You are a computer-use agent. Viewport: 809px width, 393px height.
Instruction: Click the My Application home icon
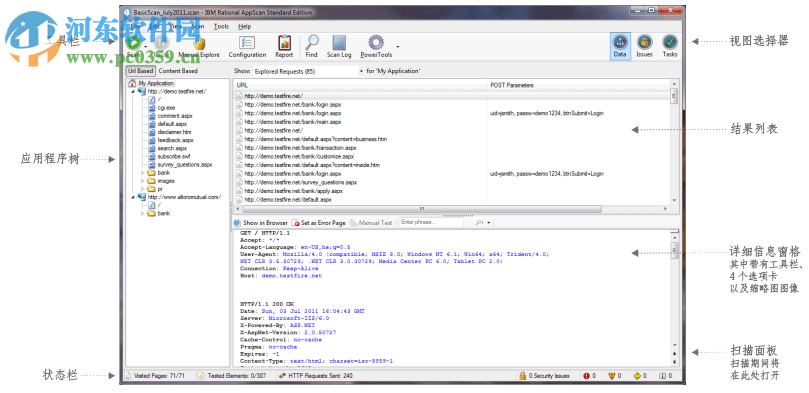click(132, 83)
